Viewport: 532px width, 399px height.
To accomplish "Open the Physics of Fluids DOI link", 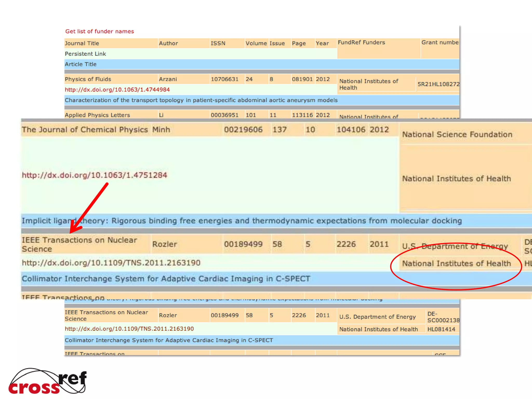I will (x=117, y=90).
